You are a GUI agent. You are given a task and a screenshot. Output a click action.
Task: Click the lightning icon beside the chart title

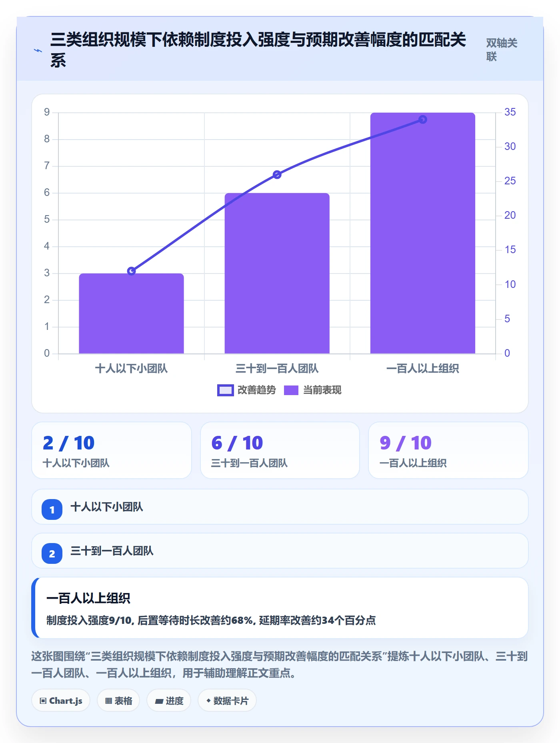[x=38, y=51]
